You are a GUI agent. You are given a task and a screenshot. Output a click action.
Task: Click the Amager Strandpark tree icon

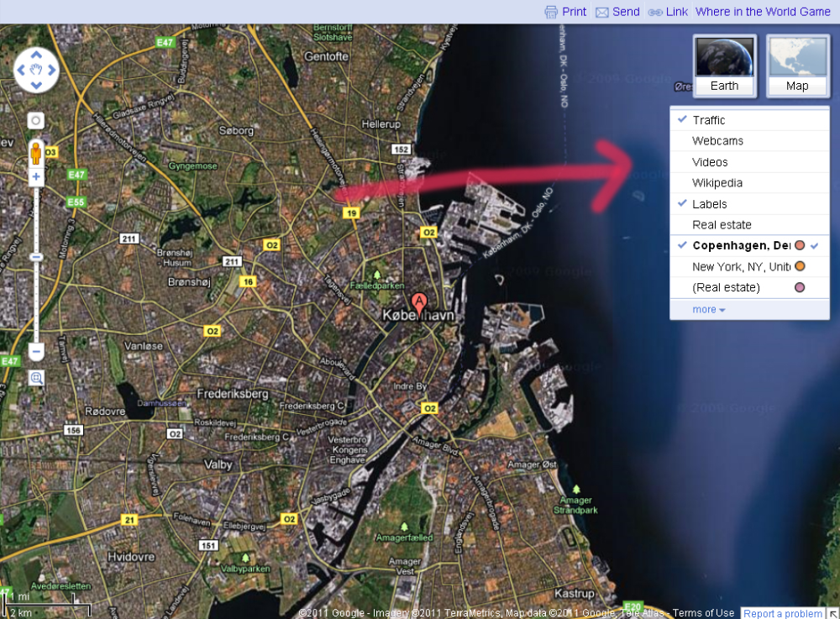[x=576, y=489]
